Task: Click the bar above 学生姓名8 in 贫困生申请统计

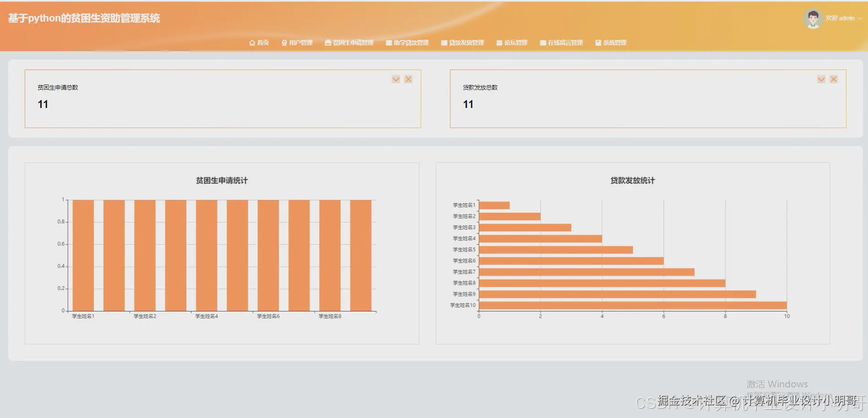Action: (330, 255)
